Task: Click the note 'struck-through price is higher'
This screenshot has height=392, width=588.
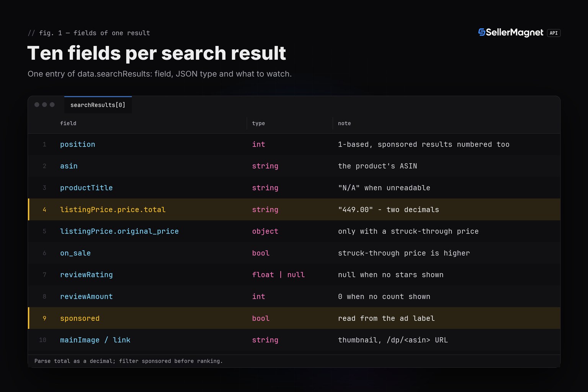Action: [404, 253]
